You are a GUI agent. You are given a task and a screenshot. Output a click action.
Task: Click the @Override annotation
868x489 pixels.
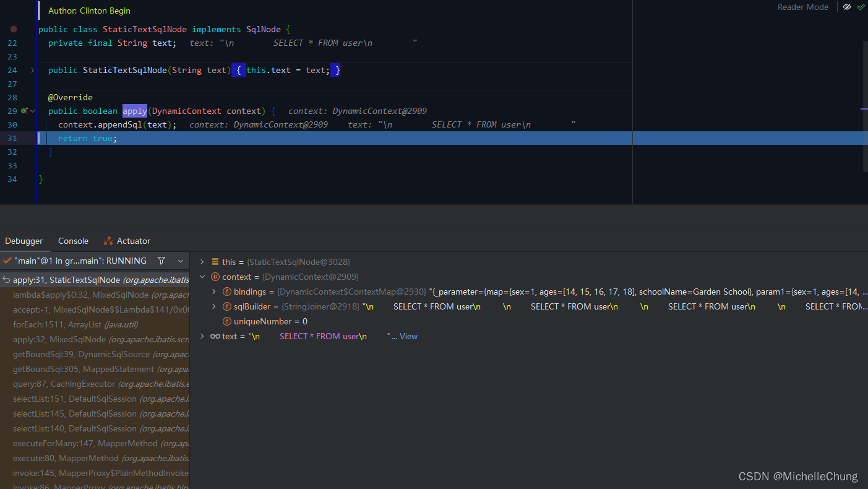[x=71, y=97]
